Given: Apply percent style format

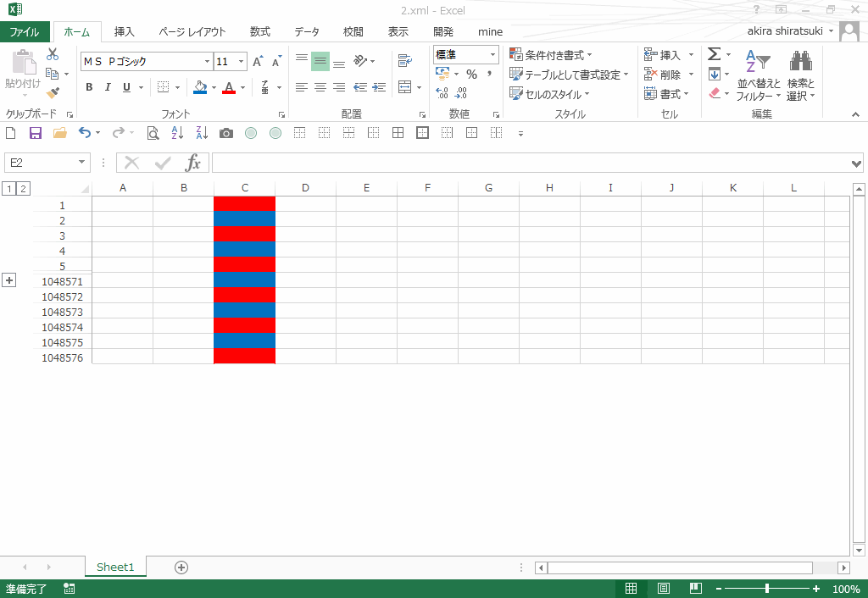Looking at the screenshot, I should (x=471, y=75).
